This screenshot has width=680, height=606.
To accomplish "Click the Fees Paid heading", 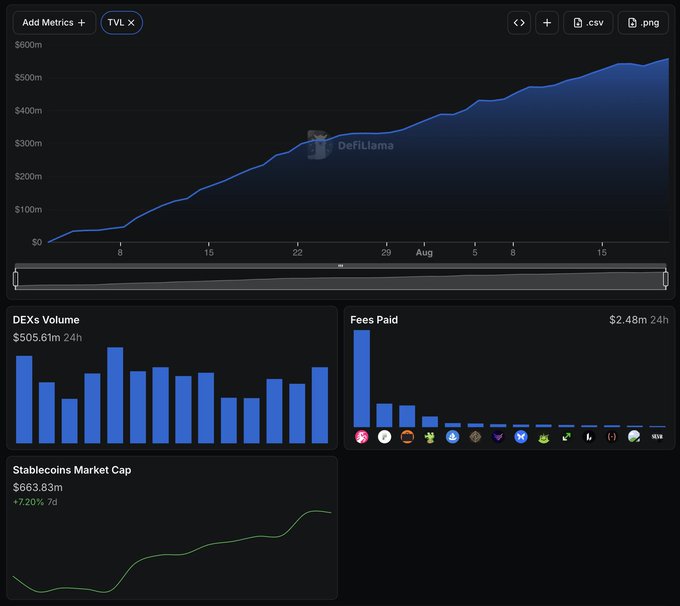I will coord(374,320).
